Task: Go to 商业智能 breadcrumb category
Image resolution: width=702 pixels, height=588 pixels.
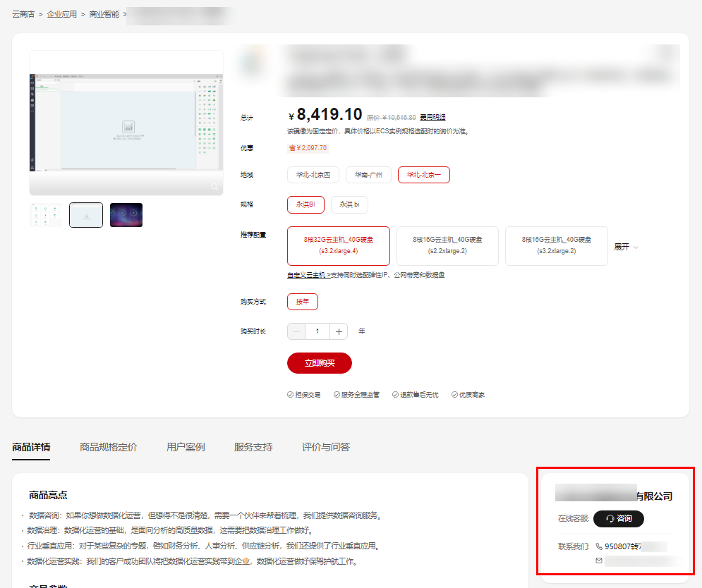Action: pos(104,14)
